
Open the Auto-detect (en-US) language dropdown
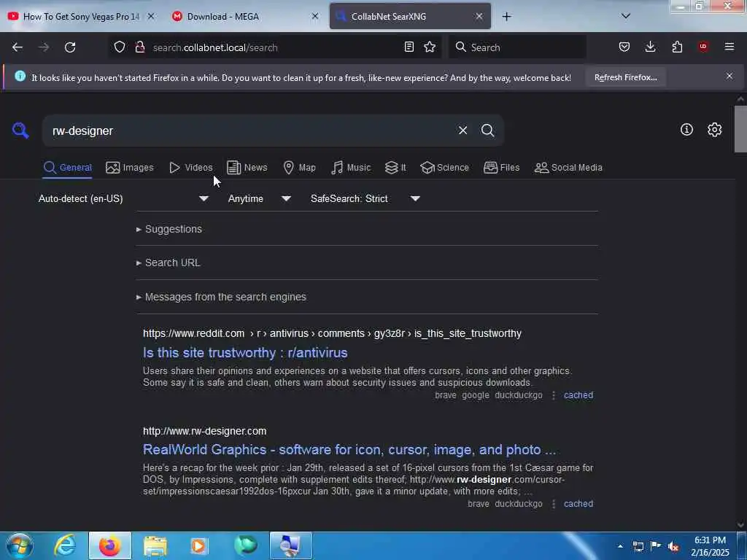(124, 198)
